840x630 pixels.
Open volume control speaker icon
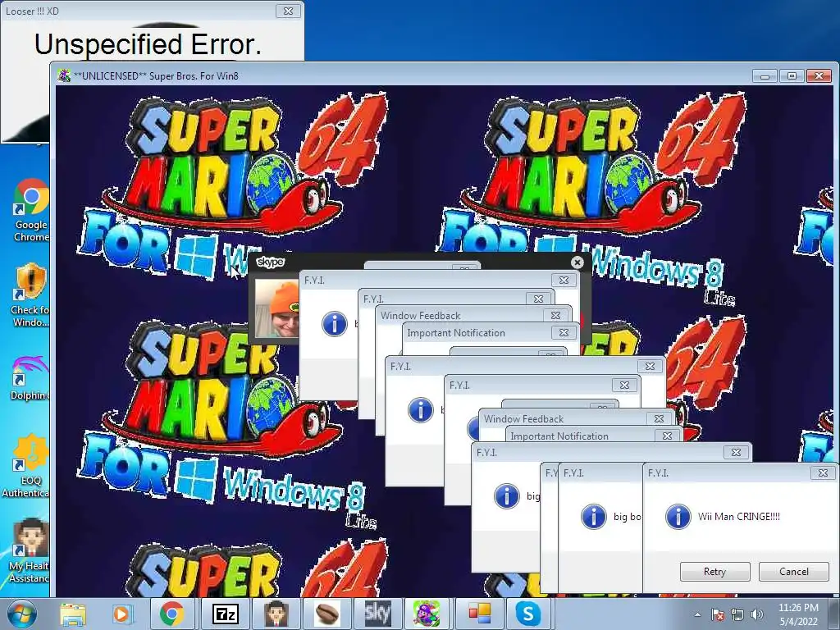(757, 614)
